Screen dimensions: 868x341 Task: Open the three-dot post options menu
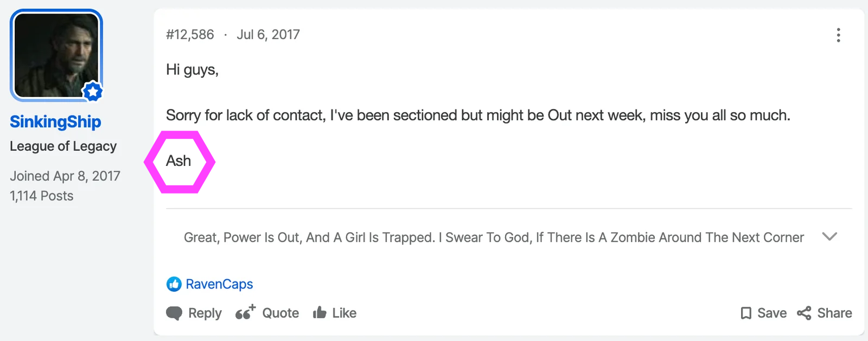838,35
